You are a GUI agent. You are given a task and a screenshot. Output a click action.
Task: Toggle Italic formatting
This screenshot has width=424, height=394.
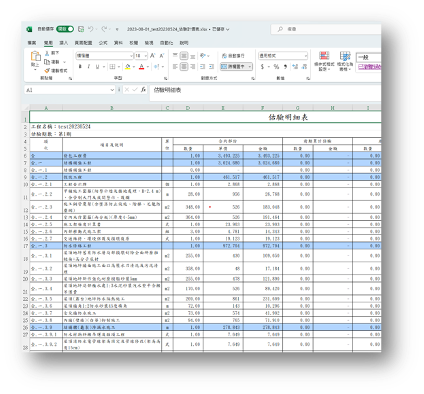[x=89, y=67]
